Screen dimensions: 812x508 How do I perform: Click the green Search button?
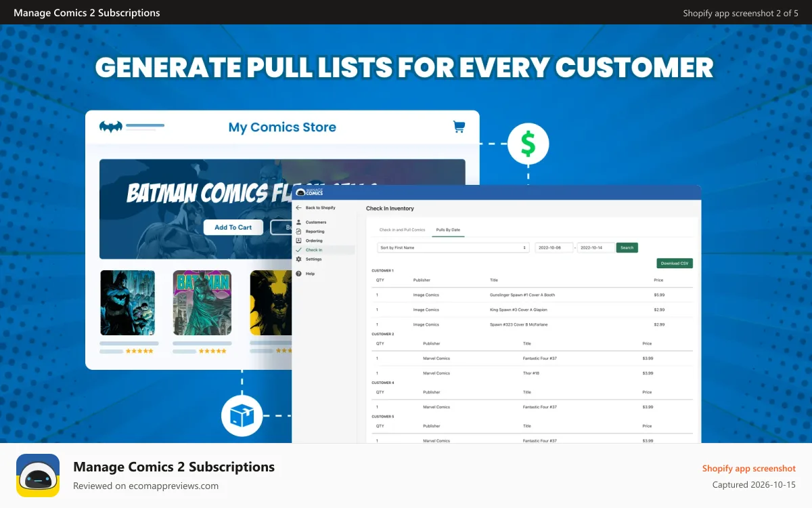coord(627,248)
